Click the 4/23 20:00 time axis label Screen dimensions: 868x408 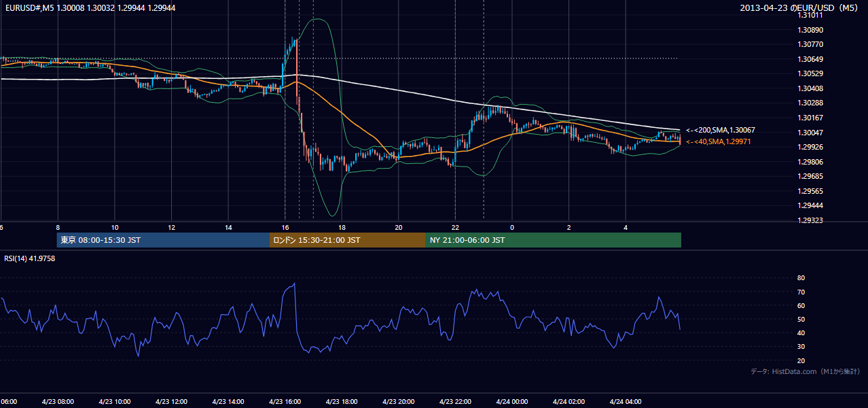(x=399, y=401)
